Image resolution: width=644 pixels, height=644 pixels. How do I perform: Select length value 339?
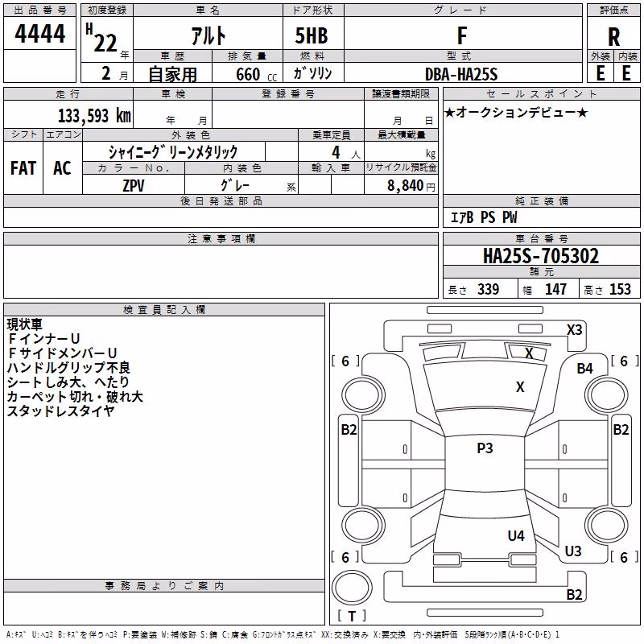click(489, 289)
